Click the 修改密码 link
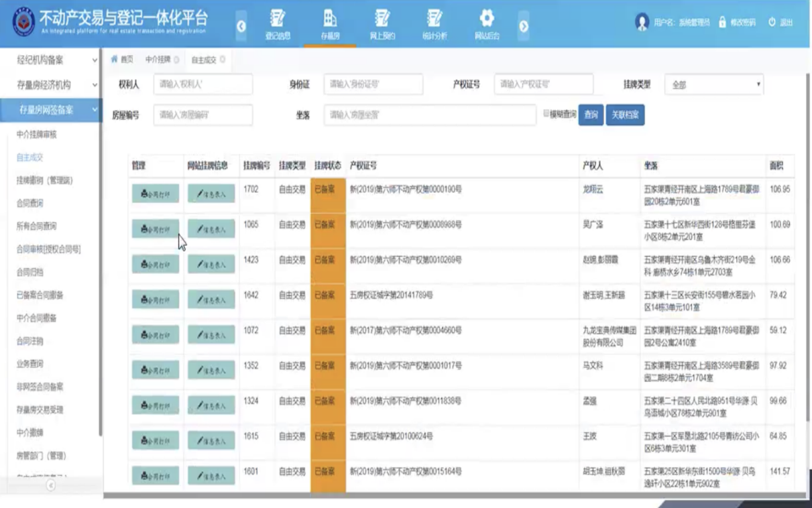 (x=743, y=22)
